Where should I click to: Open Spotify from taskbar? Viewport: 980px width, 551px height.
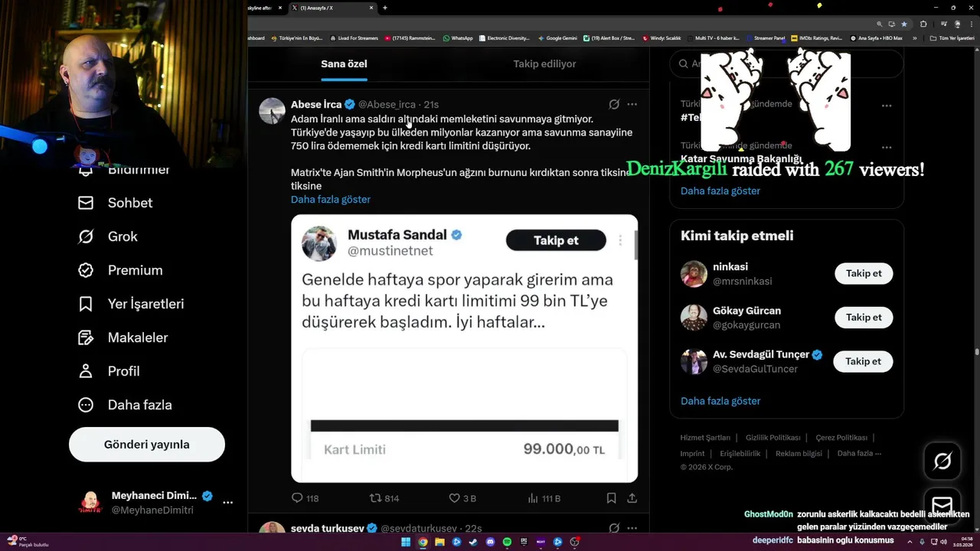pos(507,542)
